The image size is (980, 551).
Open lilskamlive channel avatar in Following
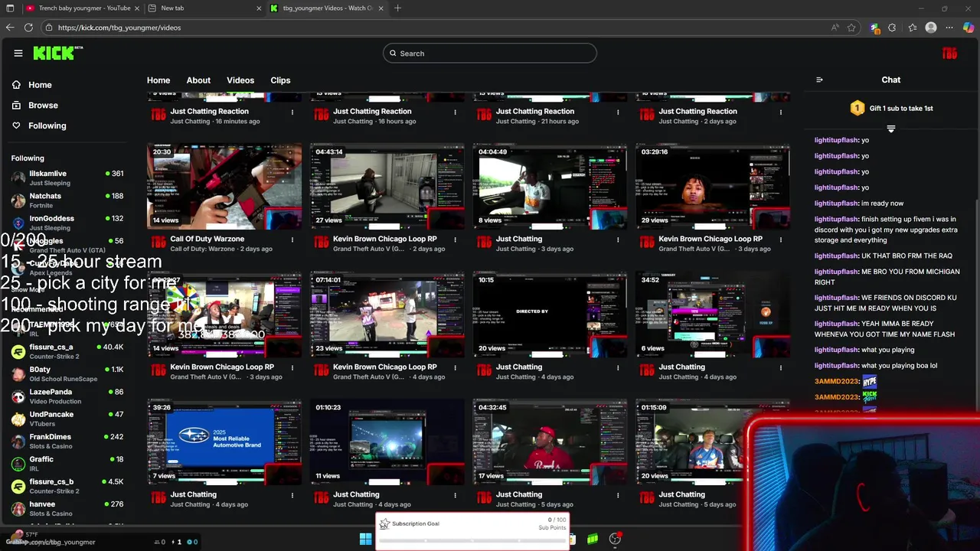pos(18,178)
